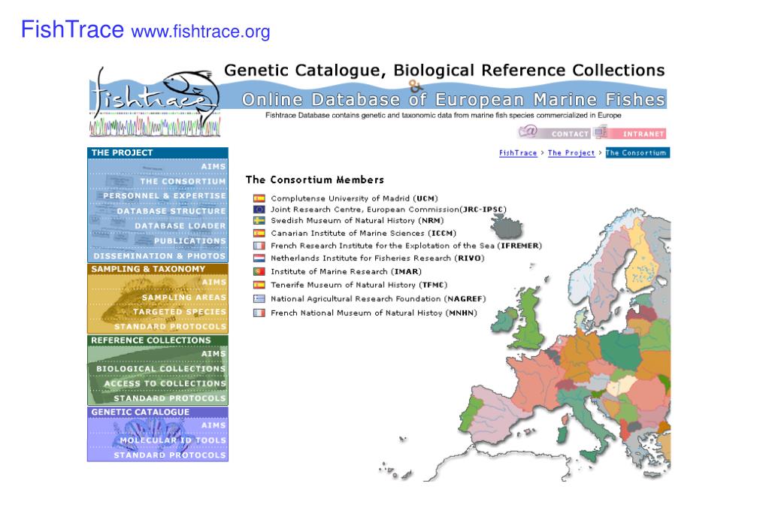The height and width of the screenshot is (532, 769).
Task: Click the Contact @ envelope icon
Action: [528, 131]
